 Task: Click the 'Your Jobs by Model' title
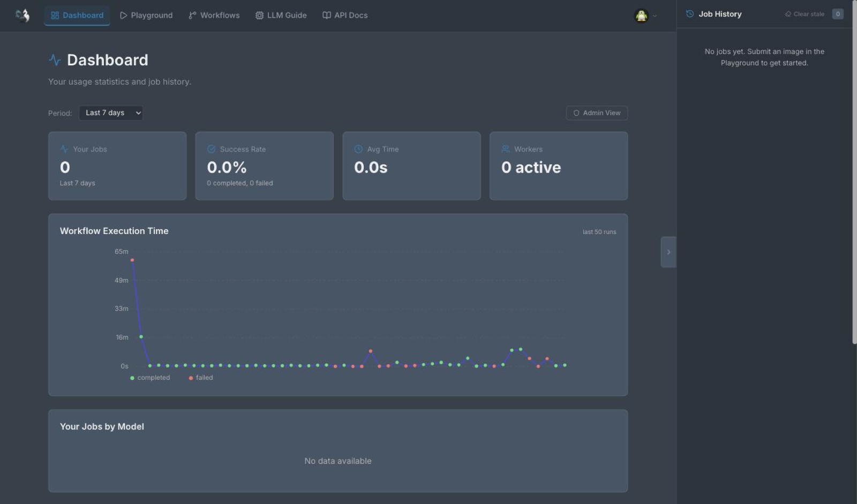point(102,426)
